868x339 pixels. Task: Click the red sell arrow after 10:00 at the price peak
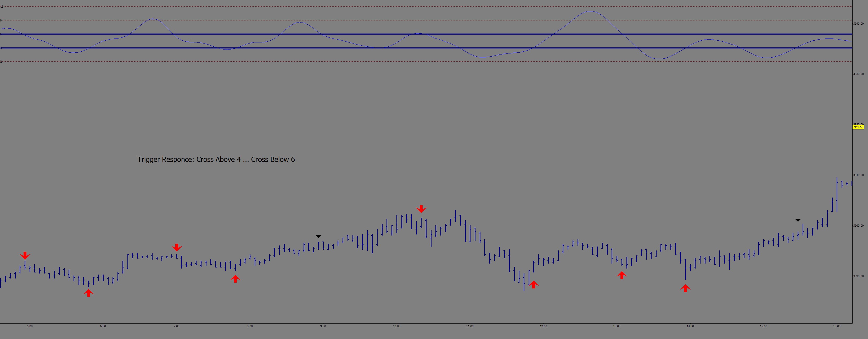tap(421, 209)
